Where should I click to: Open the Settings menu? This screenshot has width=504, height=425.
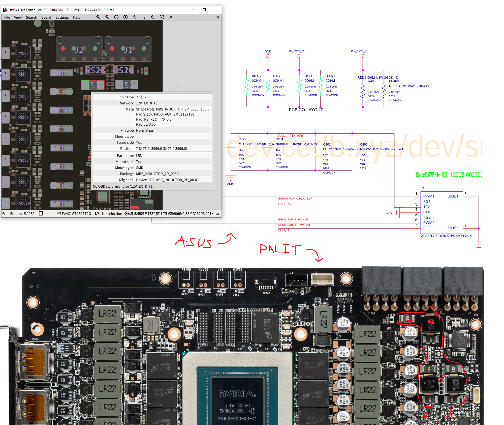coord(62,17)
